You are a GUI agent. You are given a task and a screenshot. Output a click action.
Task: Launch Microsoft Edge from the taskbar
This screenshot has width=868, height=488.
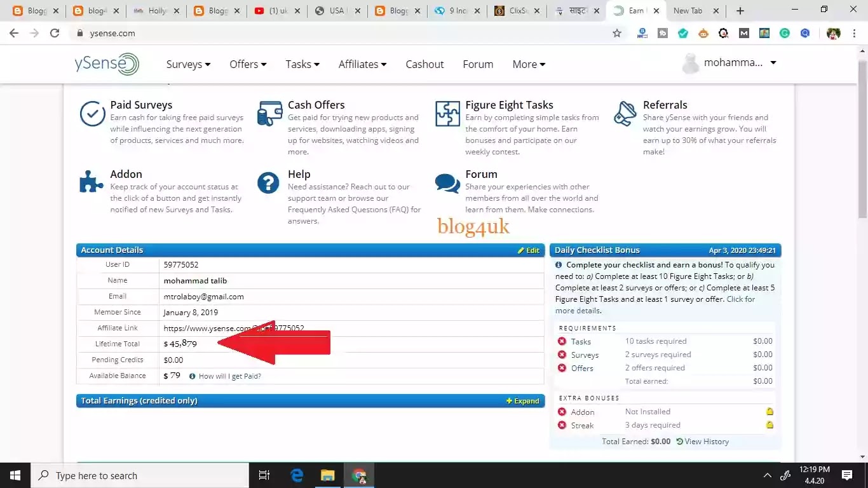click(x=297, y=475)
